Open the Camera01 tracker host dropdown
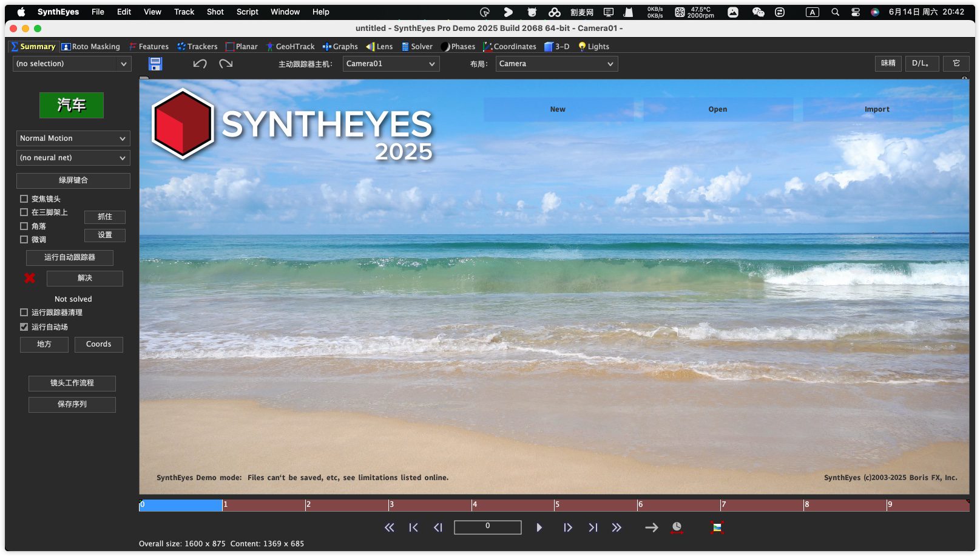 pyautogui.click(x=390, y=64)
